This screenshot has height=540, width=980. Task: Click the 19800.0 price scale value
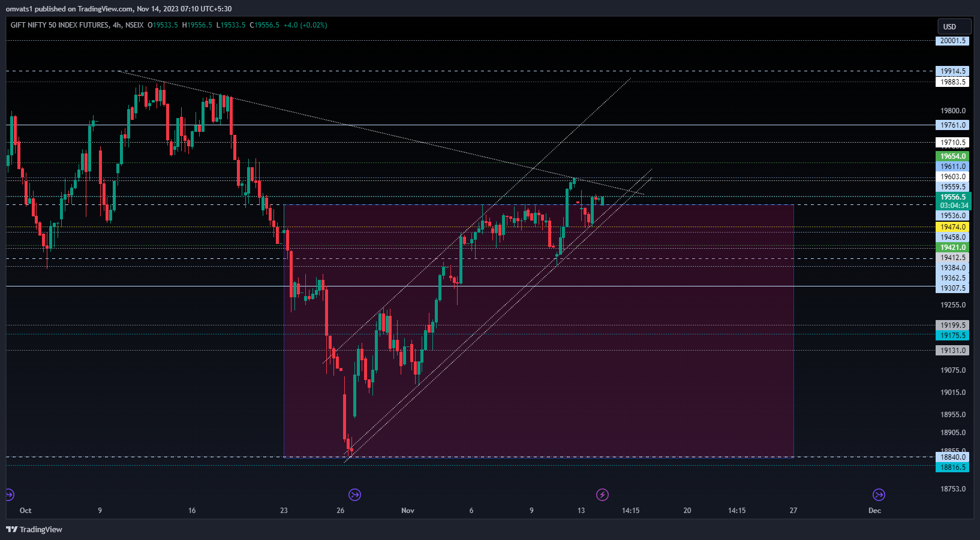953,111
